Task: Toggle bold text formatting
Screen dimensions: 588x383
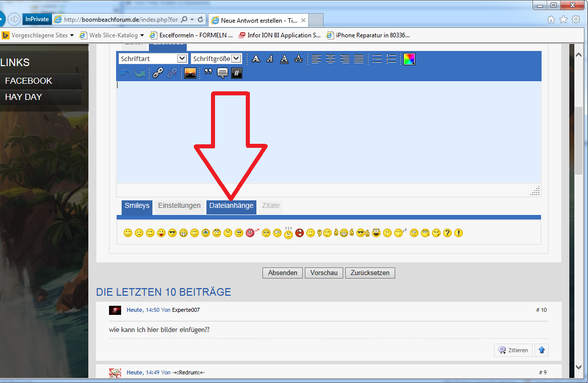Action: point(256,59)
